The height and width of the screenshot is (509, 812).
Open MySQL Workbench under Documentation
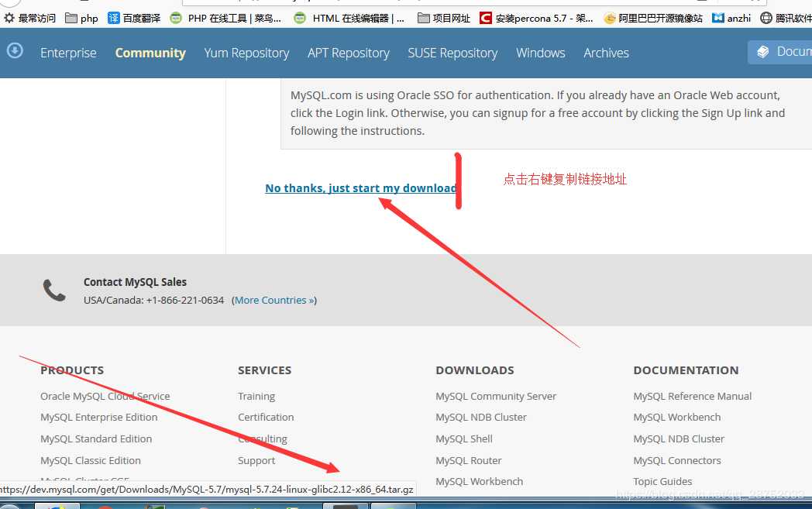(677, 418)
